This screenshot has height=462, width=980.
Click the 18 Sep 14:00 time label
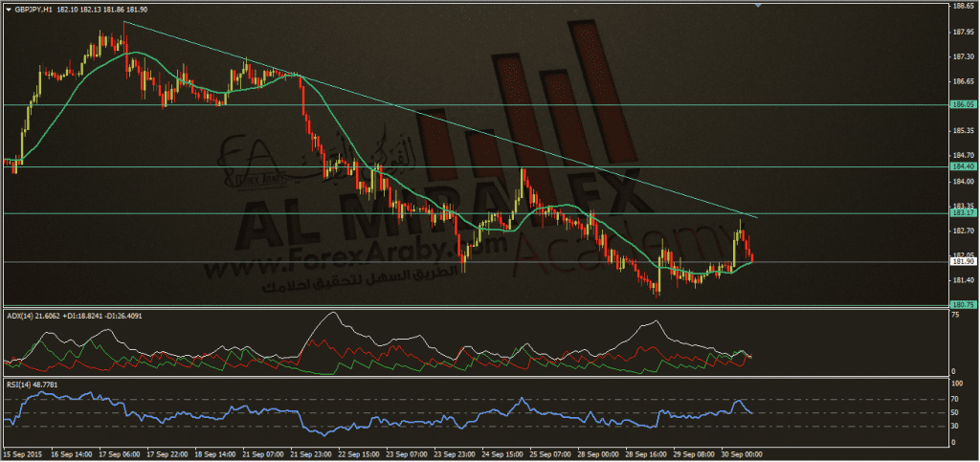click(x=215, y=454)
